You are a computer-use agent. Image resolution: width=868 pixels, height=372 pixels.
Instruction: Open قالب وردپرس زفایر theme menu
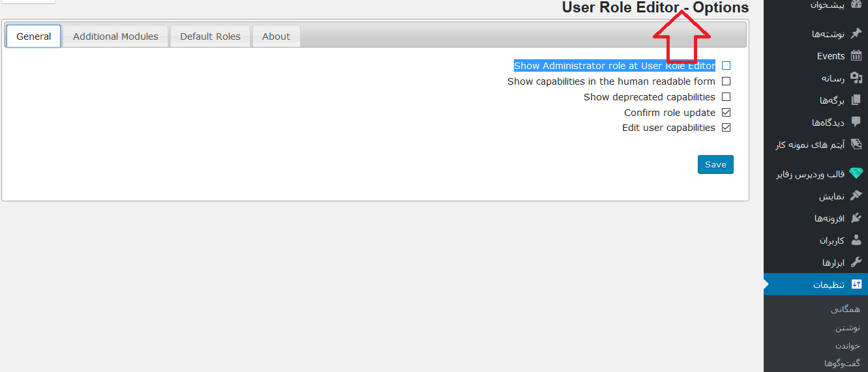[x=816, y=174]
